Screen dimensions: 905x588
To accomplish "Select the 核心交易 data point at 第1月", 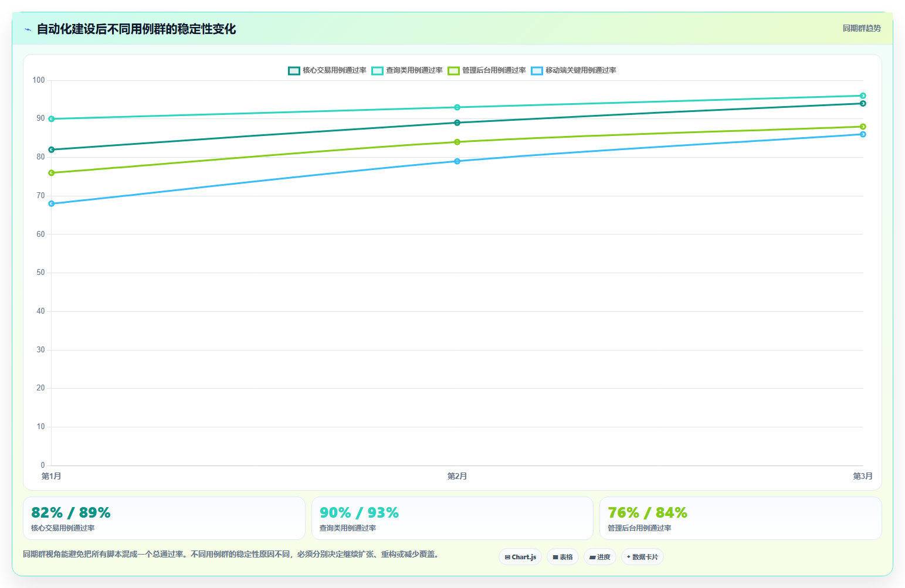I will (x=52, y=149).
